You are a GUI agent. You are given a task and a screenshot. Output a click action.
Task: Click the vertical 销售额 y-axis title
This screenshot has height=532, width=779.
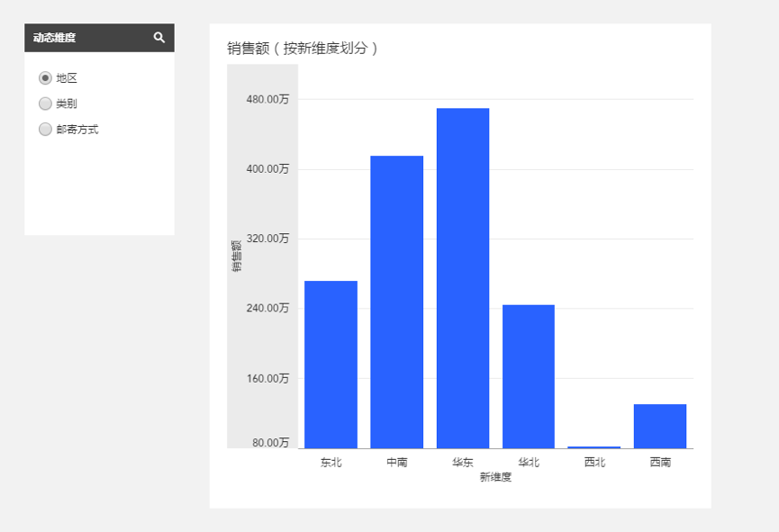tap(236, 256)
